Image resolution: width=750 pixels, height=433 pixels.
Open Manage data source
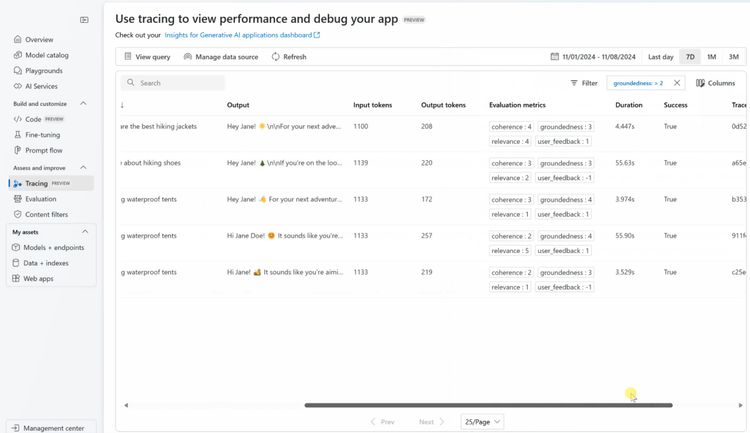221,56
